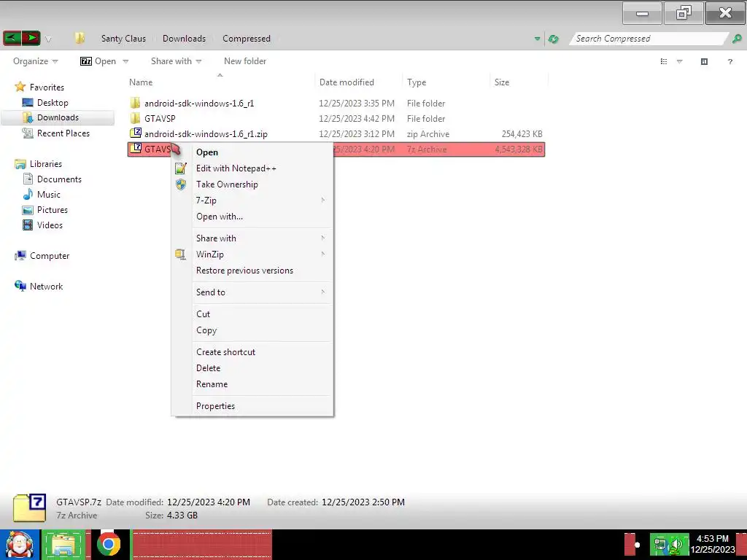747x560 pixels.
Task: Open the Help question mark icon
Action: pos(729,61)
